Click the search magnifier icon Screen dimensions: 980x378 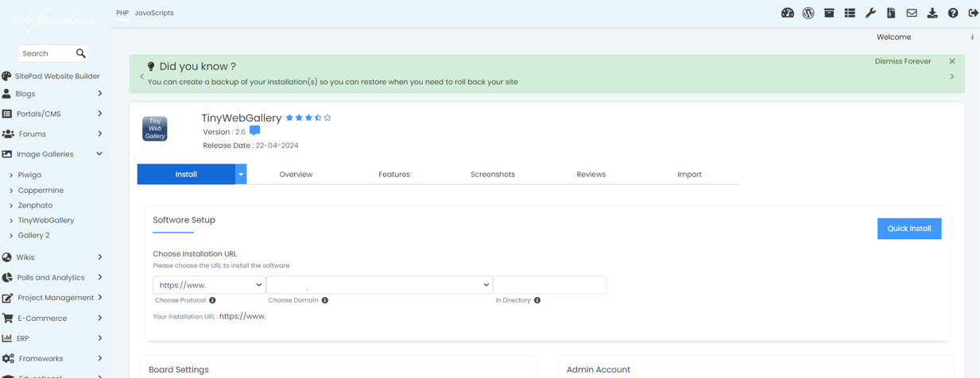pyautogui.click(x=81, y=53)
